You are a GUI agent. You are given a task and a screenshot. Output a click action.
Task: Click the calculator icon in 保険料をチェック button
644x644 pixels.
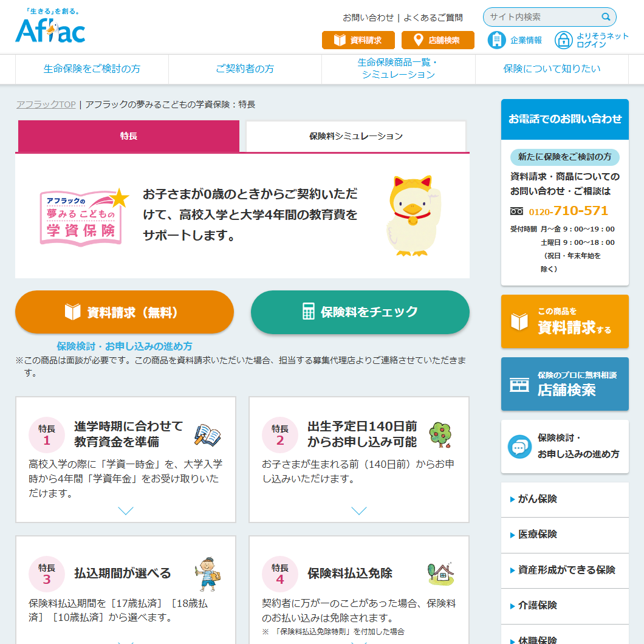(308, 311)
